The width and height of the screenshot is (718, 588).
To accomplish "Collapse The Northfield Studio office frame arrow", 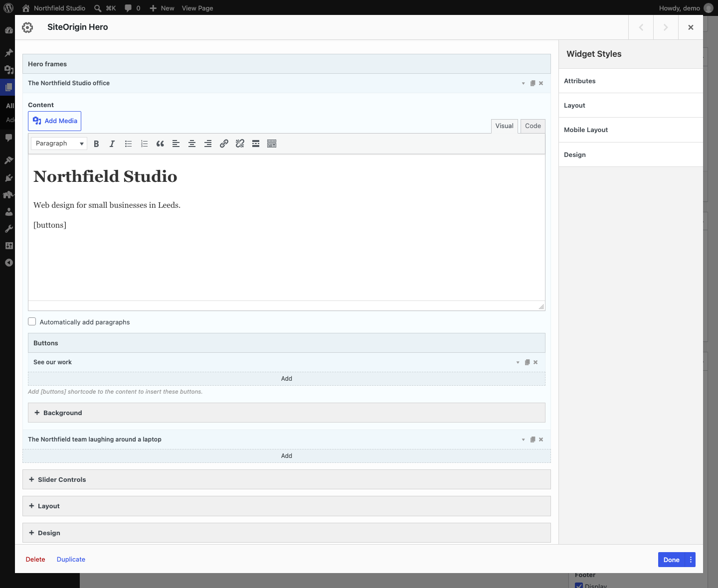I will pos(523,83).
